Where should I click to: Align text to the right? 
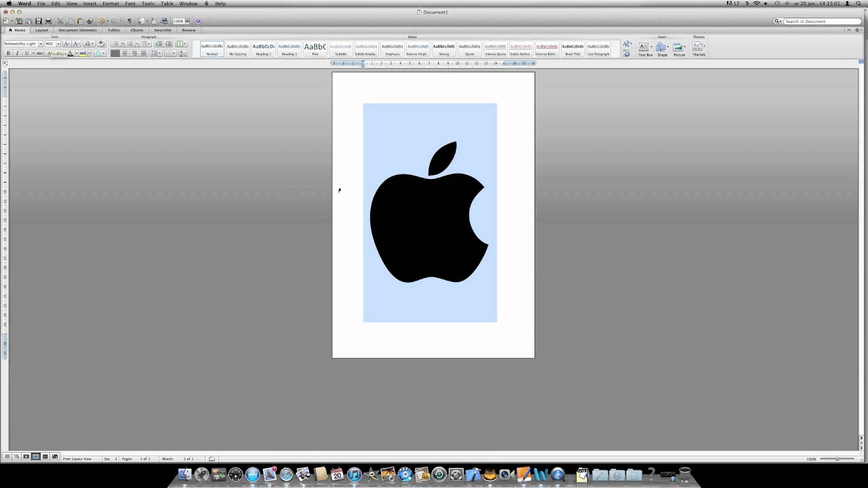tap(134, 53)
